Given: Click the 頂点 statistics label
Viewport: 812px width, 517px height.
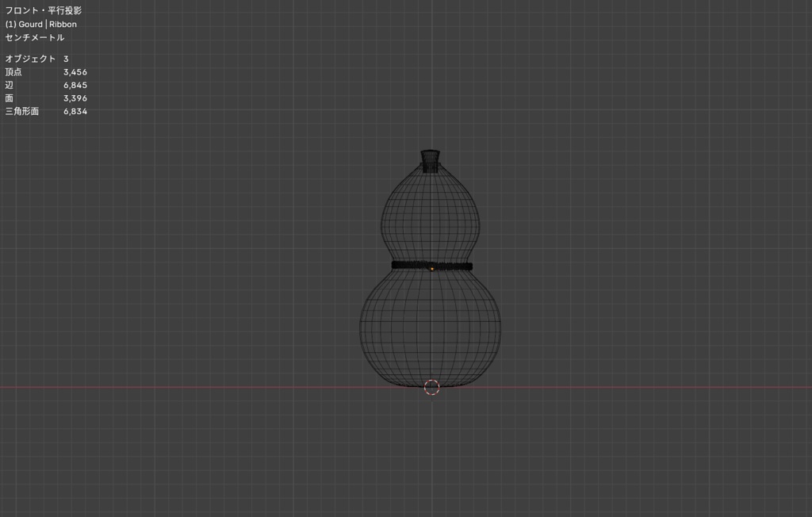Looking at the screenshot, I should click(13, 72).
